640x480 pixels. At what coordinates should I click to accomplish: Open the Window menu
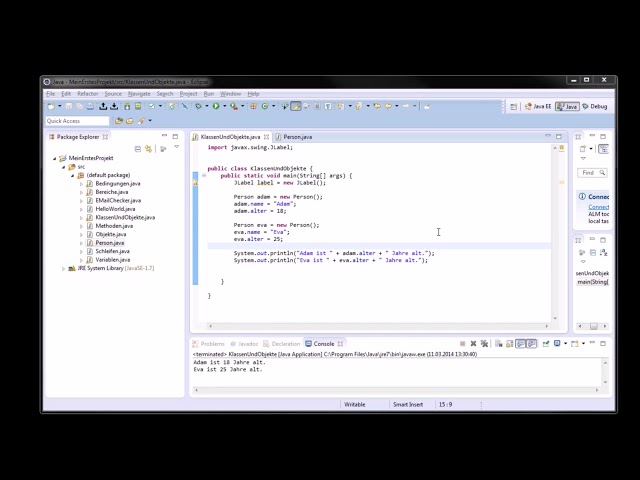pos(231,93)
